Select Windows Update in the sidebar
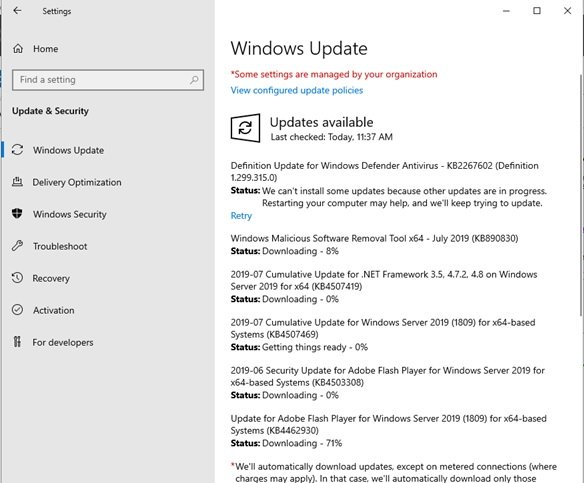584x483 pixels. [x=69, y=150]
